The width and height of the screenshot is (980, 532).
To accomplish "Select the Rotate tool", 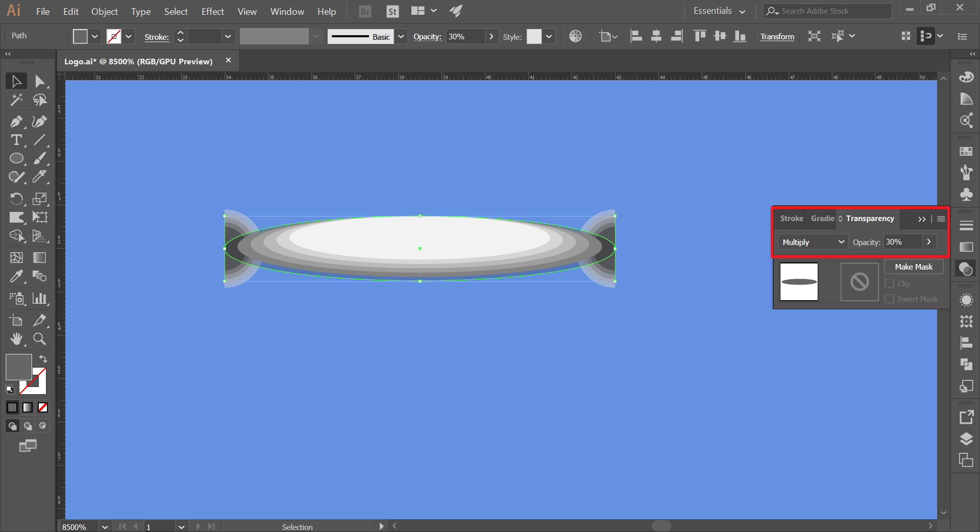I will coord(16,198).
